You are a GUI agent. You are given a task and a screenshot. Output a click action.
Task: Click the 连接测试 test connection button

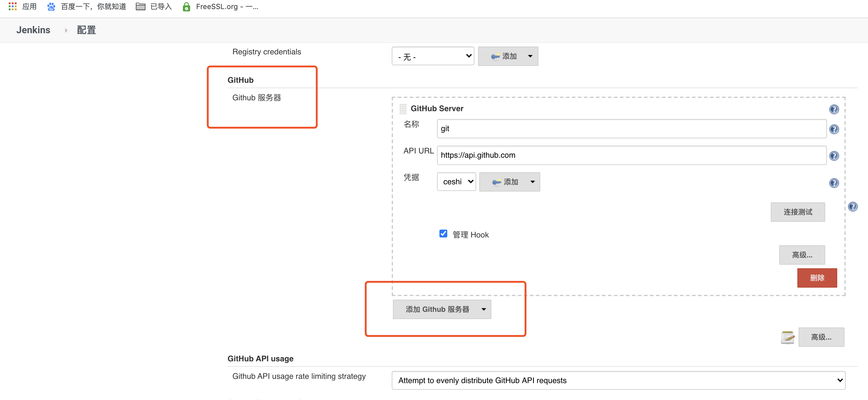click(x=797, y=212)
